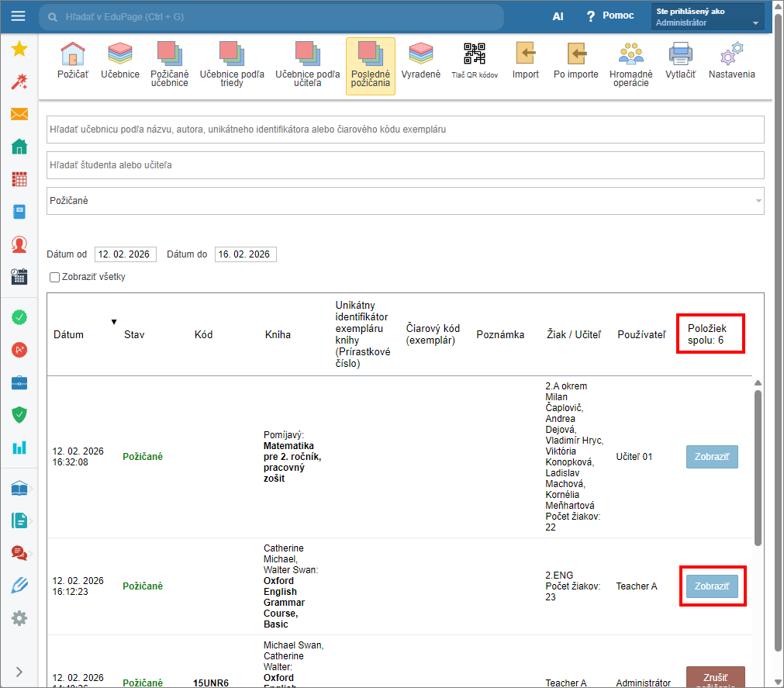Expand the Požičané status dropdown

pyautogui.click(x=405, y=201)
